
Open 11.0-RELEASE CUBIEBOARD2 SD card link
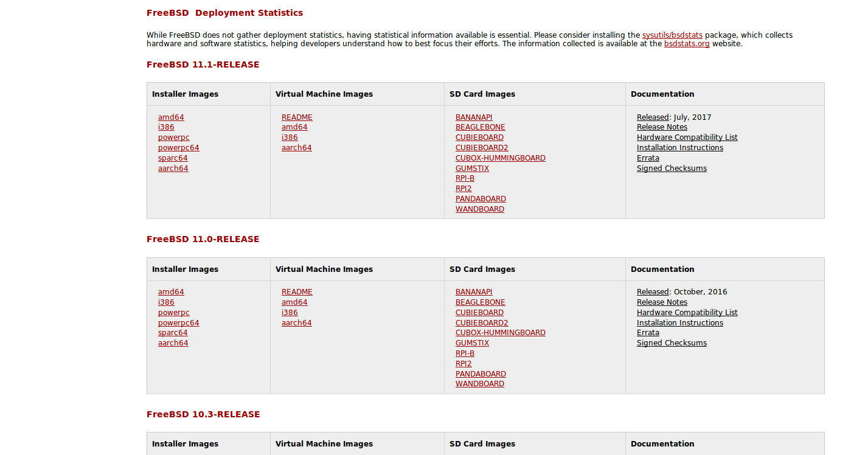482,323
